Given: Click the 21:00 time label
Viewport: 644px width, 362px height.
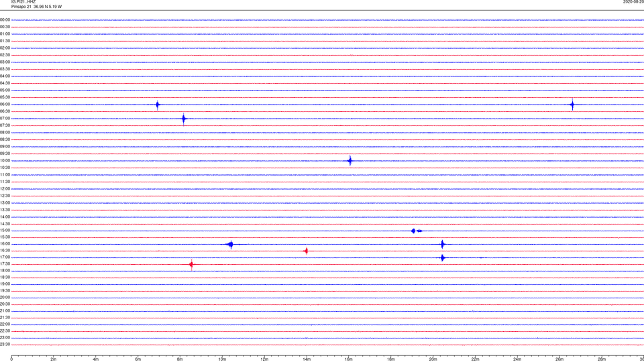Looking at the screenshot, I should [x=5, y=310].
